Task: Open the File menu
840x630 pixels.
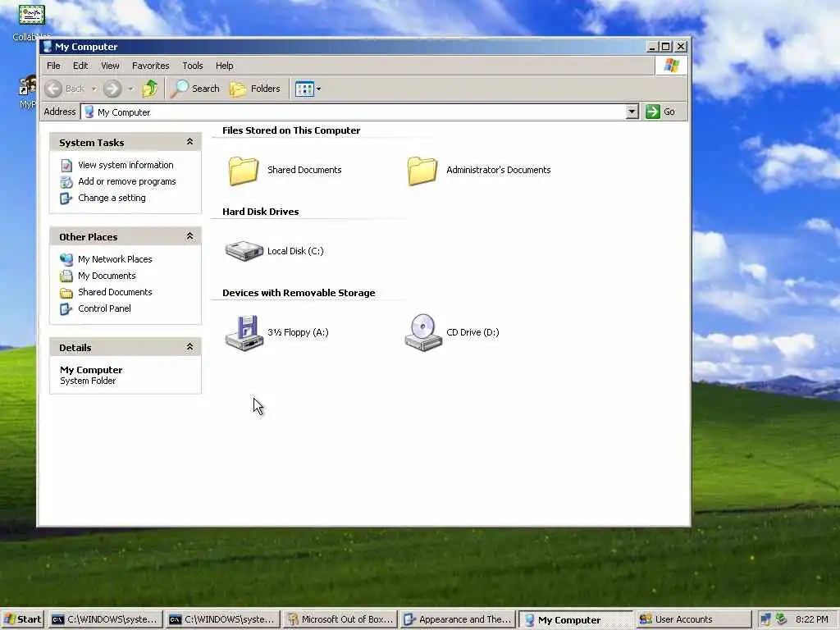Action: tap(53, 66)
